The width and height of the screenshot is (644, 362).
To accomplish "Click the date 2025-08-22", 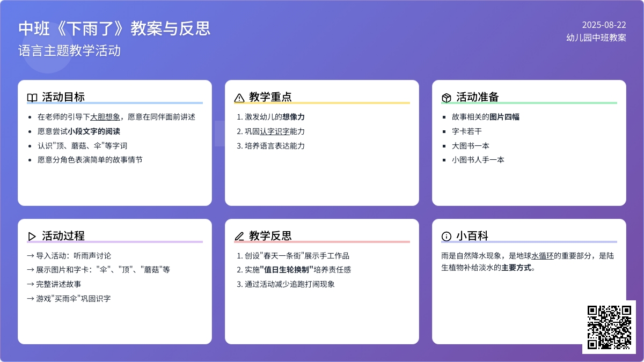I will tap(604, 25).
